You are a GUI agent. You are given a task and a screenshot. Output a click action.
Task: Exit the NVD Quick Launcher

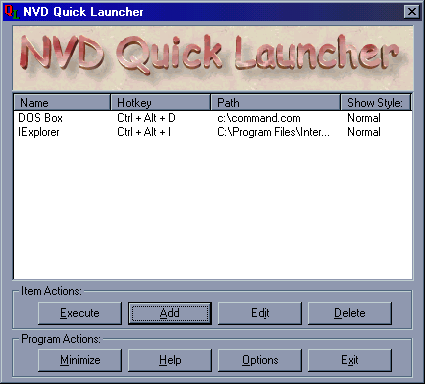pos(350,360)
